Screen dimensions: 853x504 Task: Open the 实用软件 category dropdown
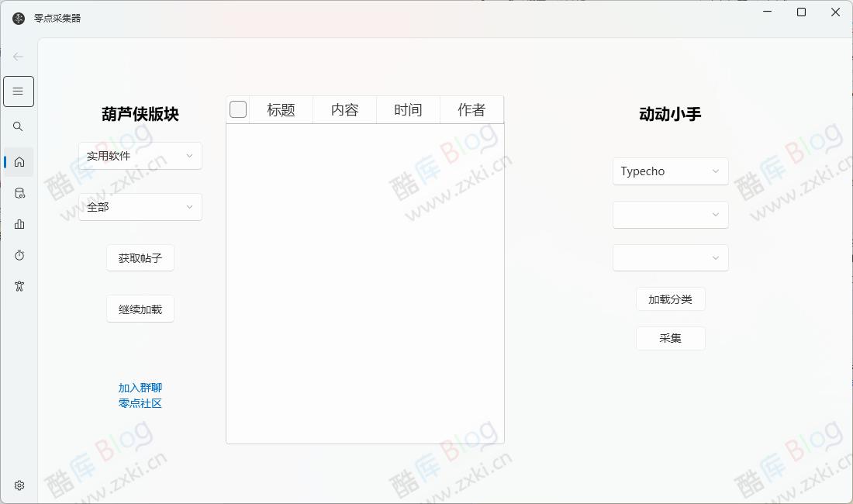point(140,156)
